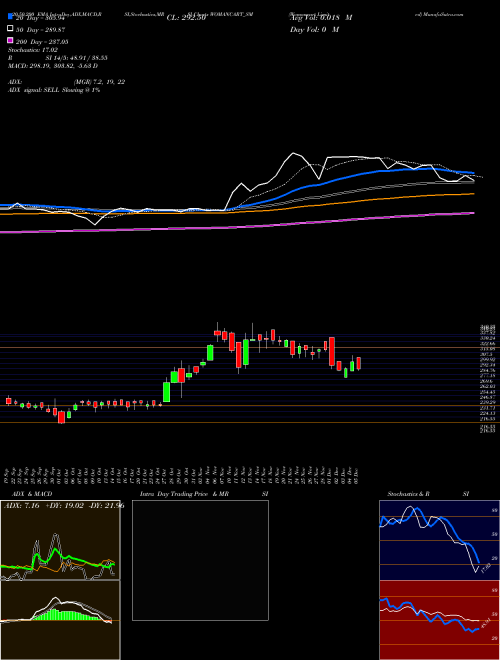Click the 'Day Vol: 0 M' label
This screenshot has height=660, width=500.
314,29
